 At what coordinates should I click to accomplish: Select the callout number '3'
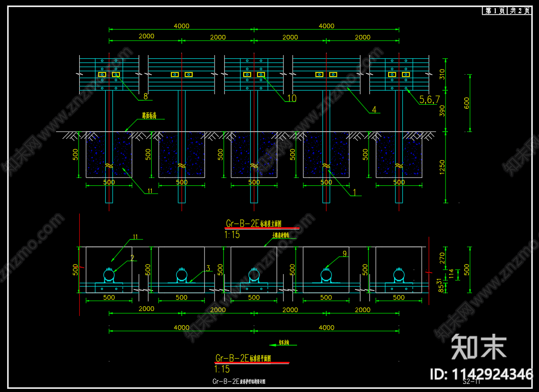pyautogui.click(x=208, y=268)
